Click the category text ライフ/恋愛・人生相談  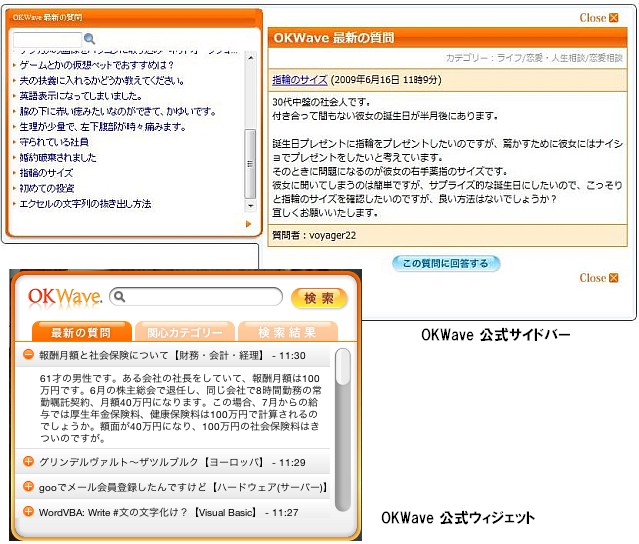point(541,58)
